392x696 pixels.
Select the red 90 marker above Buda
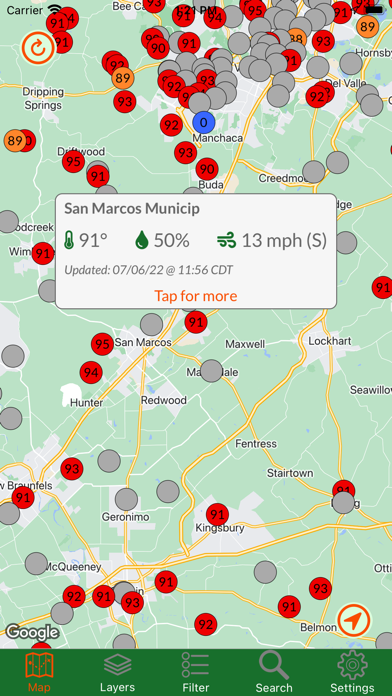[206, 169]
